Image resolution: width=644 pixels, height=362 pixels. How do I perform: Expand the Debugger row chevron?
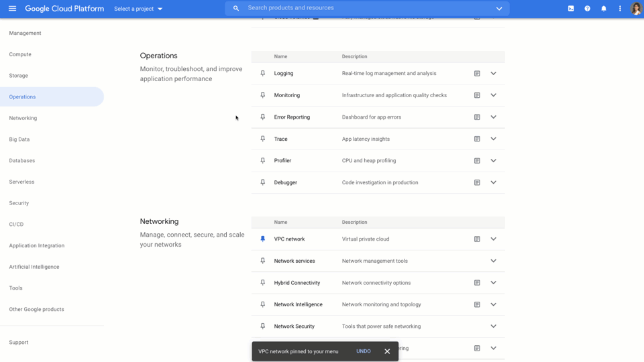(x=493, y=182)
